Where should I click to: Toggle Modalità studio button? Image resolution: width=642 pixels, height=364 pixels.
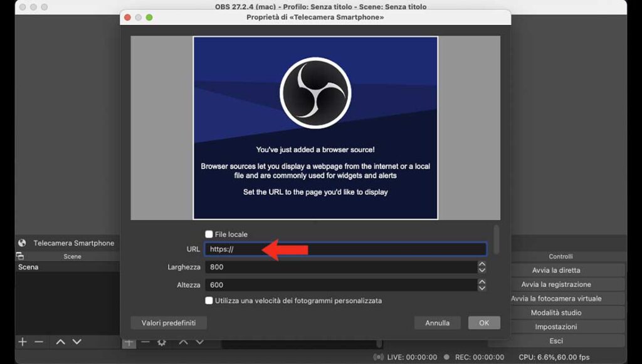coord(567,313)
